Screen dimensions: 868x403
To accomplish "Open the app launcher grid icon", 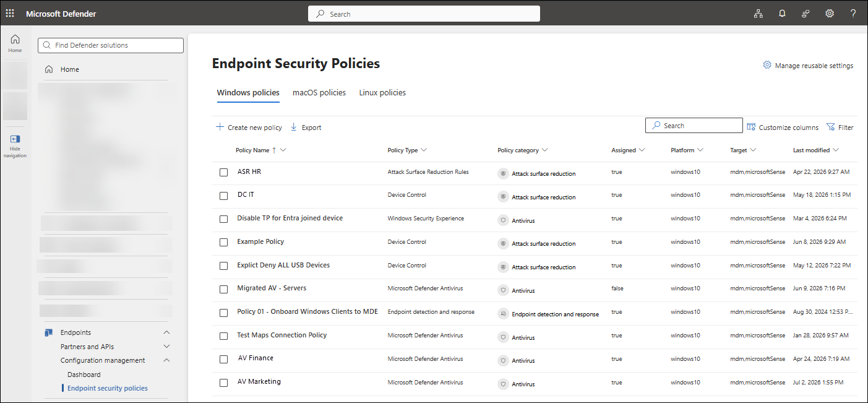I will [x=11, y=14].
